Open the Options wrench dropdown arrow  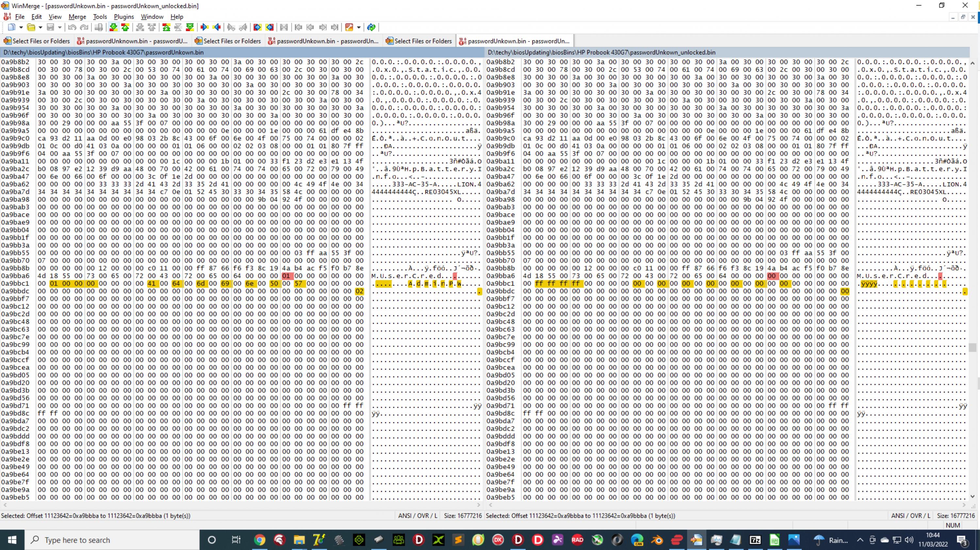pos(359,27)
